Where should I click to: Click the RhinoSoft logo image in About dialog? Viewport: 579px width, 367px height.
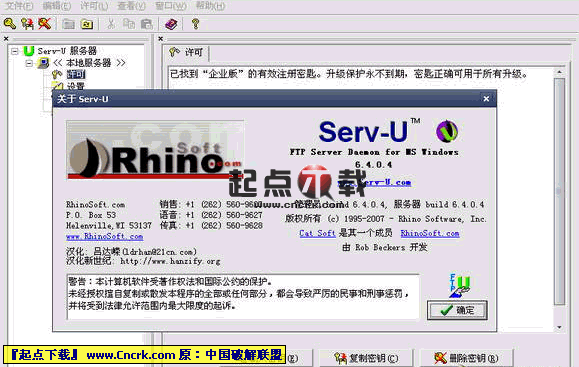155,150
